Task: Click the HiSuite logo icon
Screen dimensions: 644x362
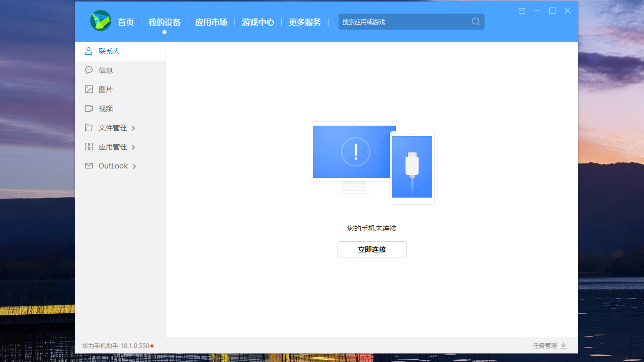Action: 100,21
